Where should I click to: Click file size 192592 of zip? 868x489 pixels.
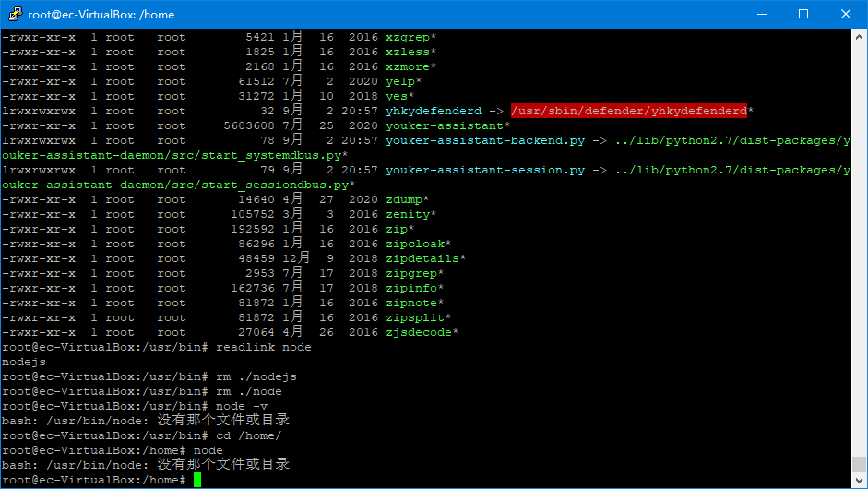pyautogui.click(x=253, y=229)
